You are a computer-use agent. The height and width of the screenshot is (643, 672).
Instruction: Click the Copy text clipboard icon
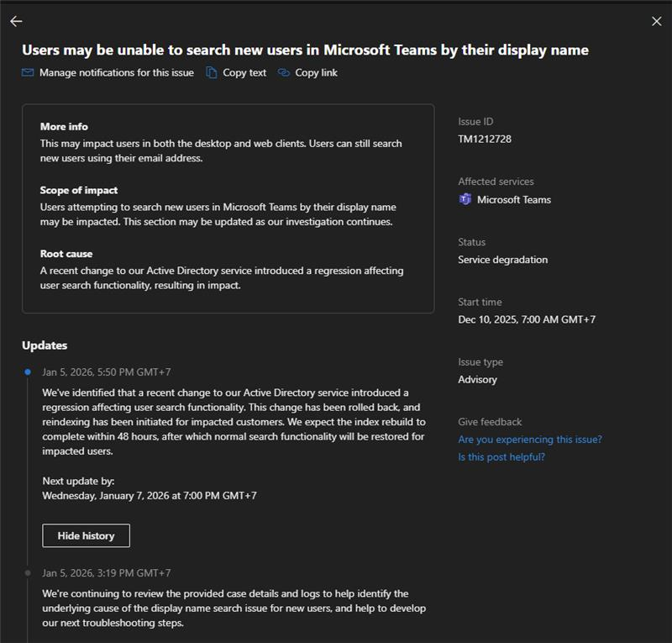[212, 72]
